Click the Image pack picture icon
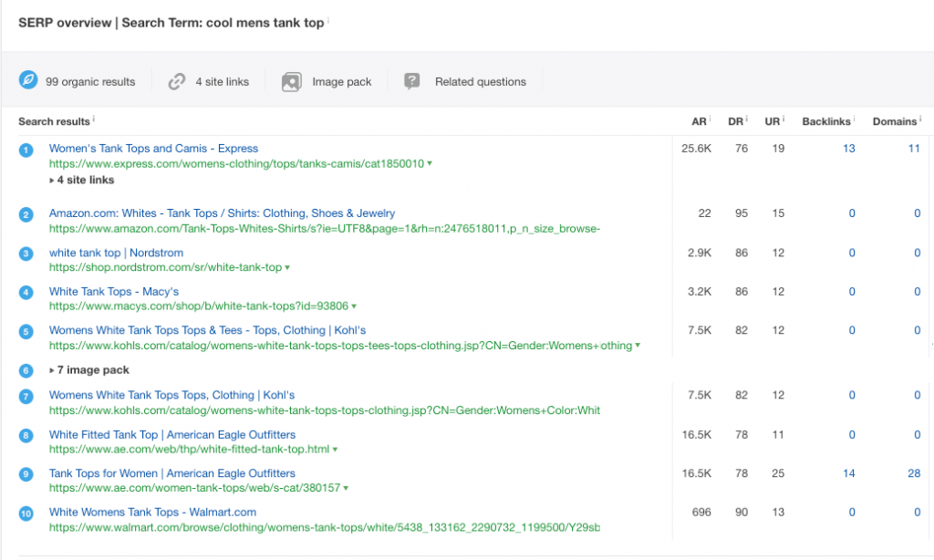934x560 pixels. pos(291,81)
